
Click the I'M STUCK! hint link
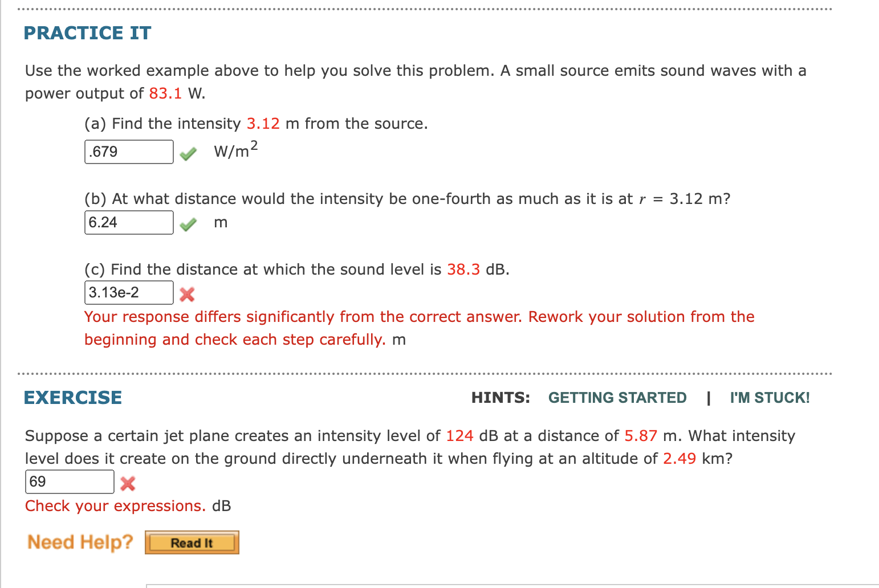point(769,397)
